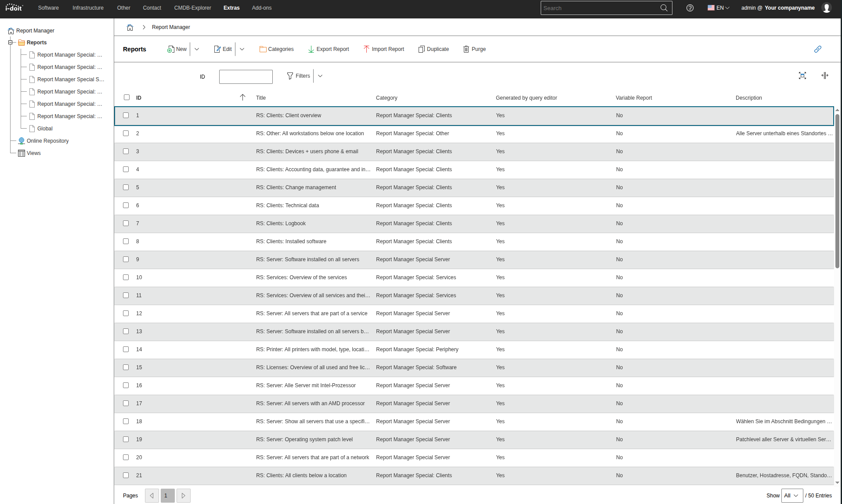Click the column width adjust icon
The width and height of the screenshot is (842, 504).
(824, 76)
